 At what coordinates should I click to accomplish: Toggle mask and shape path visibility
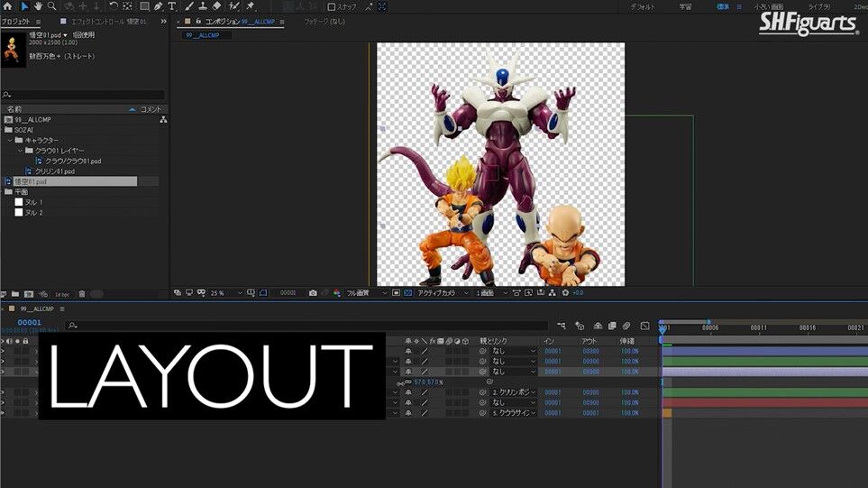tap(263, 292)
